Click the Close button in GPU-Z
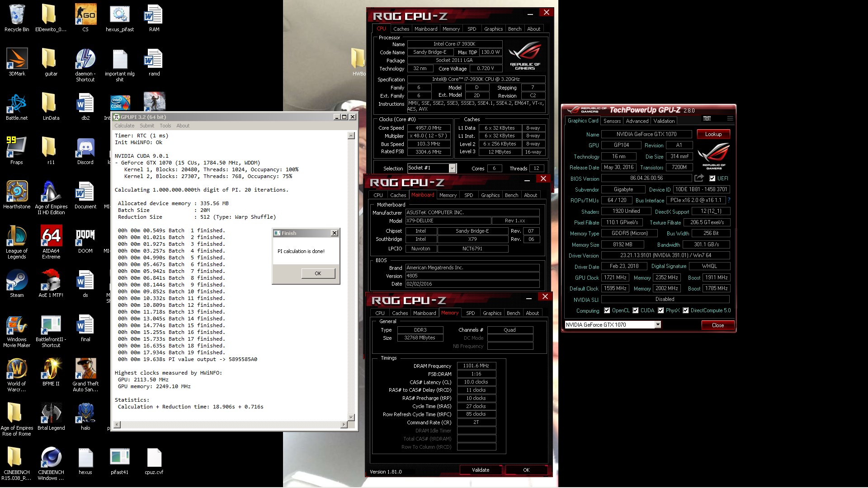The height and width of the screenshot is (488, 868). pyautogui.click(x=717, y=325)
